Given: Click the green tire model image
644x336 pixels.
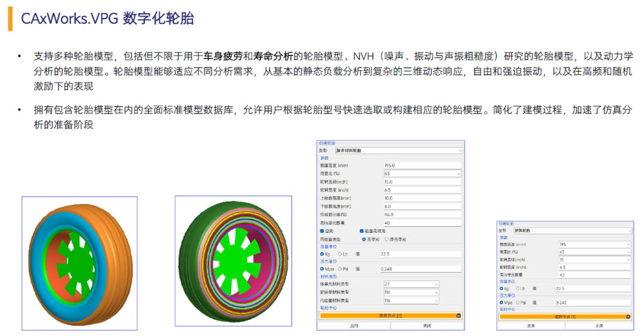Looking at the screenshot, I should [234, 261].
